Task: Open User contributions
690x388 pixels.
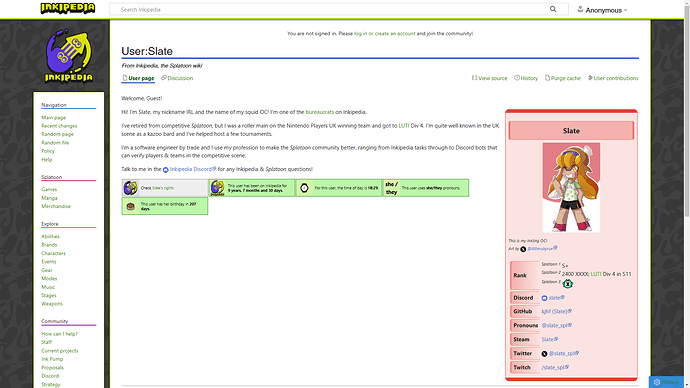Action: click(x=613, y=78)
